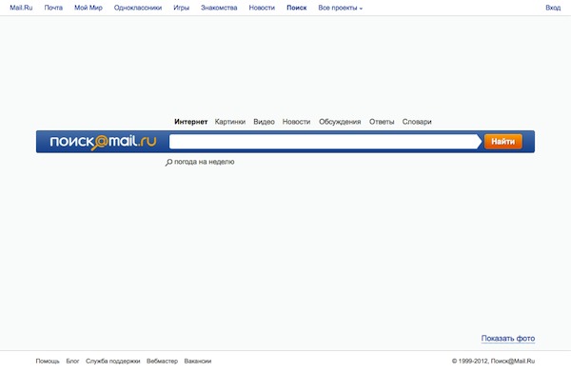Select Поиск in top navigation

coord(297,8)
